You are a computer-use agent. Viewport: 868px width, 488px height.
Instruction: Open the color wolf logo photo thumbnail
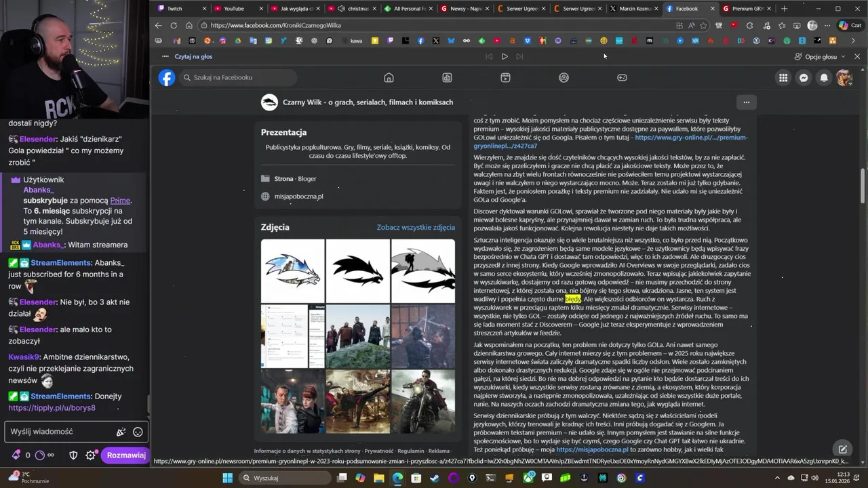(x=293, y=270)
